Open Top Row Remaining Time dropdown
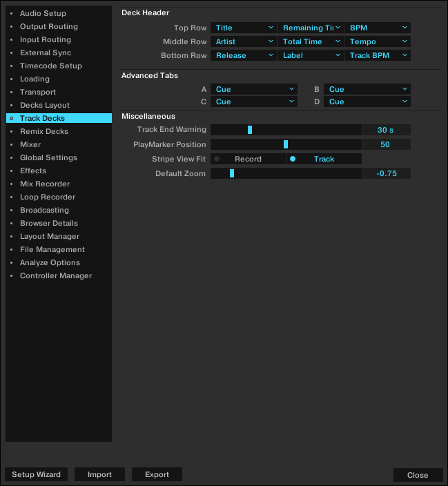 point(311,28)
